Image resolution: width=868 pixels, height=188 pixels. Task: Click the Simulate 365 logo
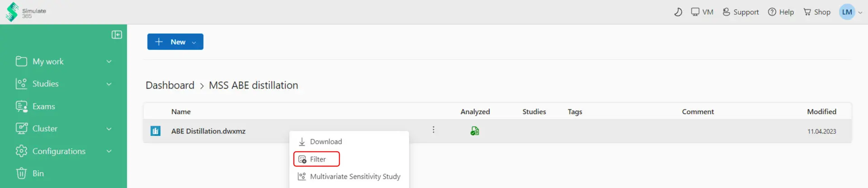pyautogui.click(x=26, y=12)
